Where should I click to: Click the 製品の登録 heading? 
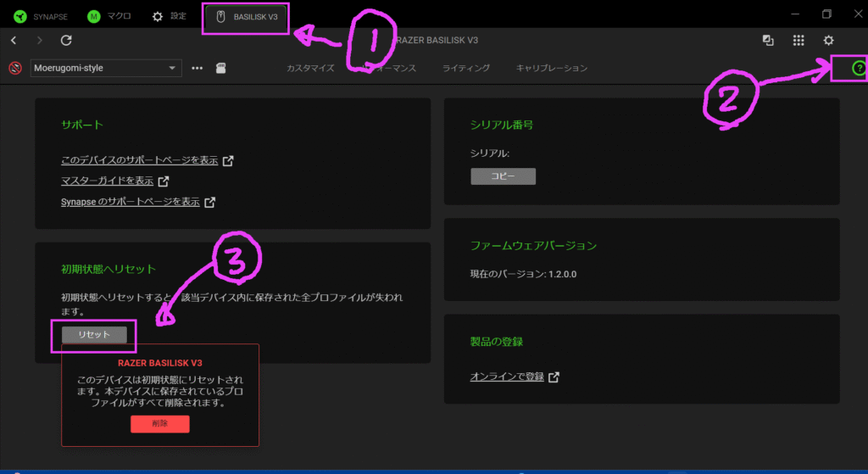coord(497,342)
